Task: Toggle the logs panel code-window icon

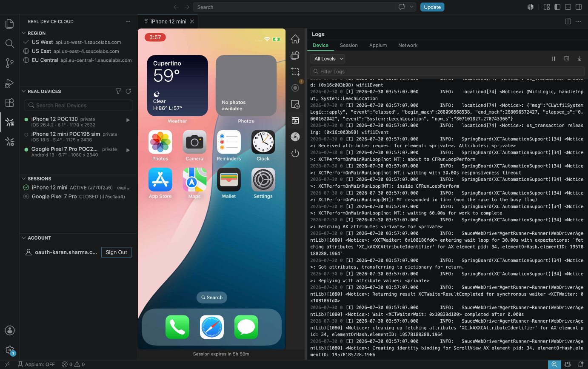Action: 295,121
